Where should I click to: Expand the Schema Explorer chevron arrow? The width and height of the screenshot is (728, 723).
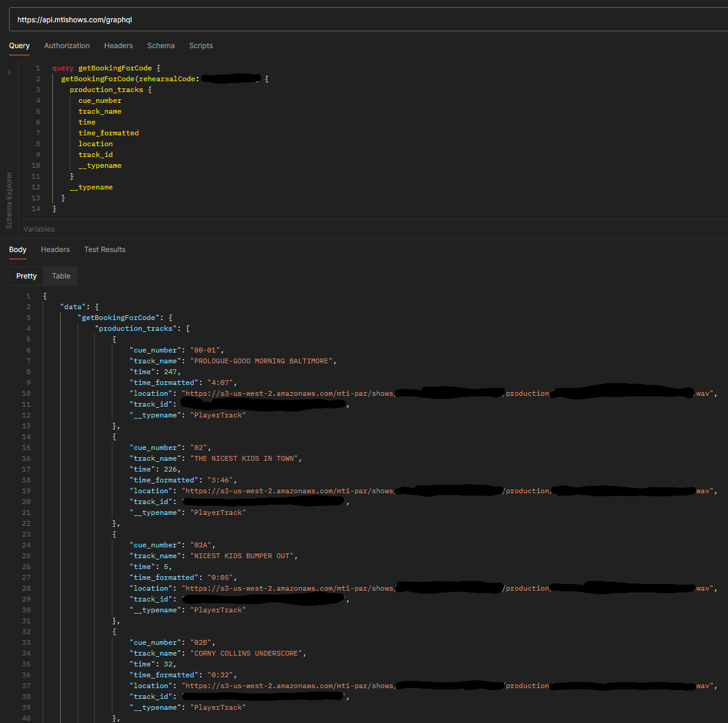pyautogui.click(x=9, y=72)
